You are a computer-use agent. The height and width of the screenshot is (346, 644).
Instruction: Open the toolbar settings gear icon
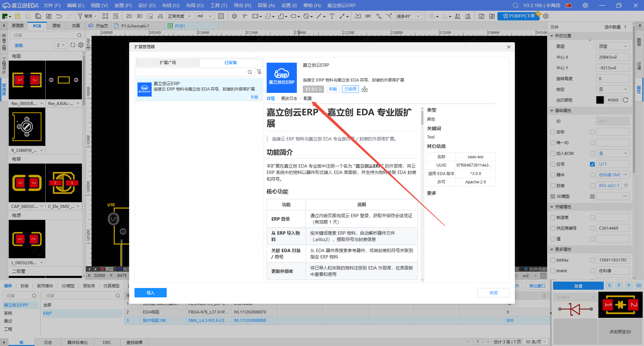tap(546, 16)
